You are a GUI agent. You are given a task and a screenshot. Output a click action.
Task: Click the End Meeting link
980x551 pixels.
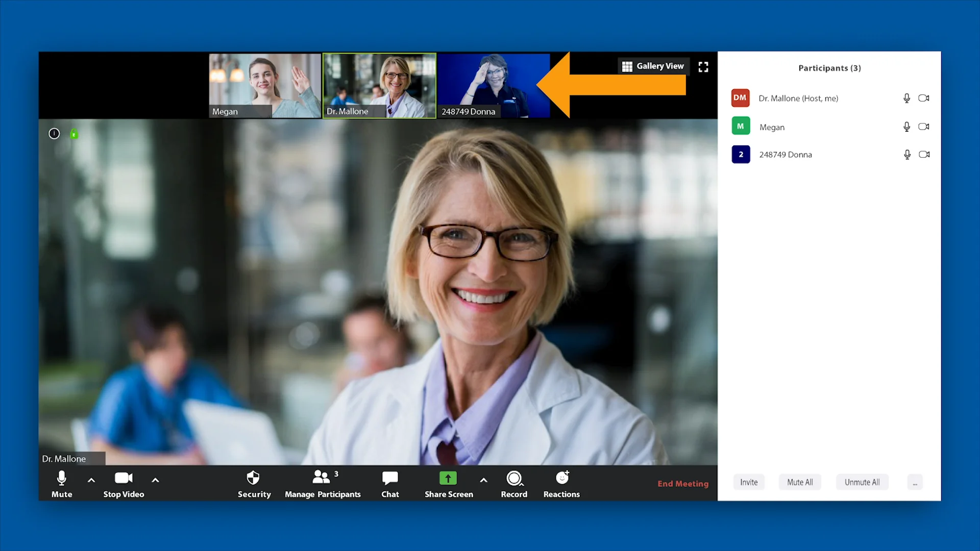tap(683, 484)
